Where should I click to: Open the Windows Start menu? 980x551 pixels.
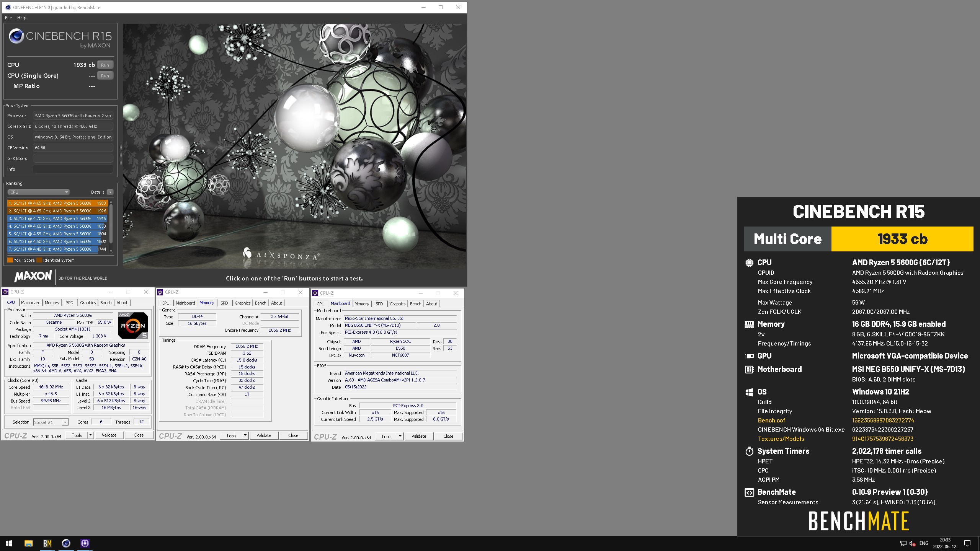(9, 543)
